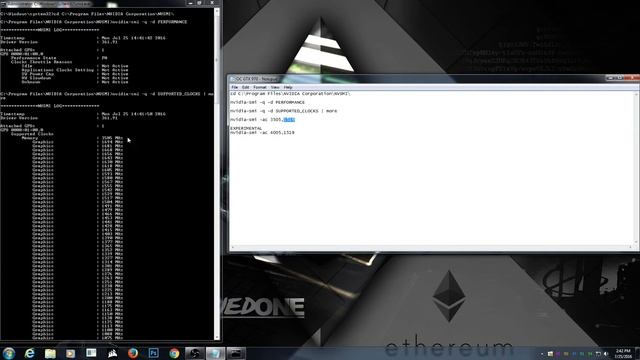Click the Performance State P0 line in Command Prompt
640x360 pixels.
(x=59, y=58)
